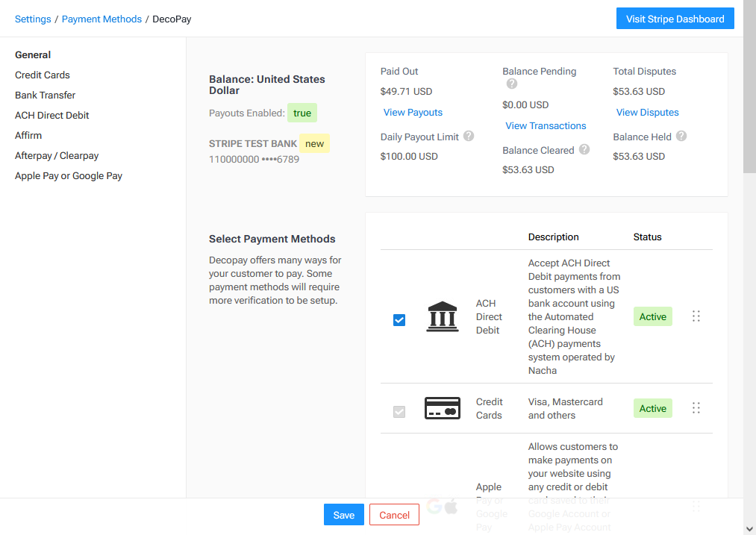The height and width of the screenshot is (535, 756).
Task: Select Affirm in the sidebar
Action: (28, 136)
